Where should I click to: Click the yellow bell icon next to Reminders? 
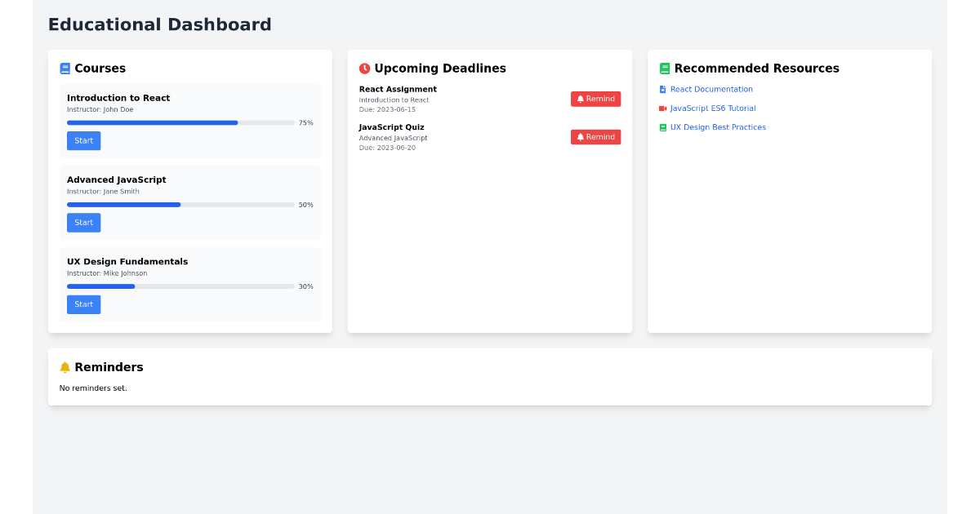point(65,366)
